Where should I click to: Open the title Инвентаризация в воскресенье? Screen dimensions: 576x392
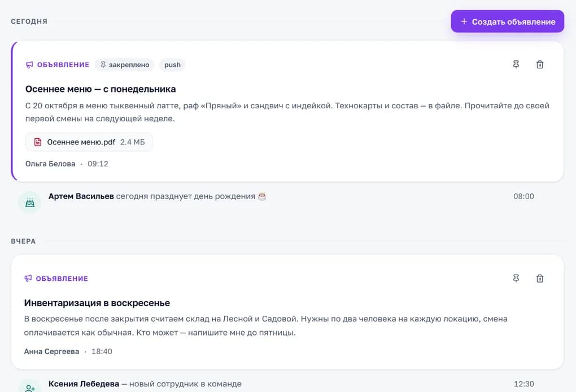97,303
